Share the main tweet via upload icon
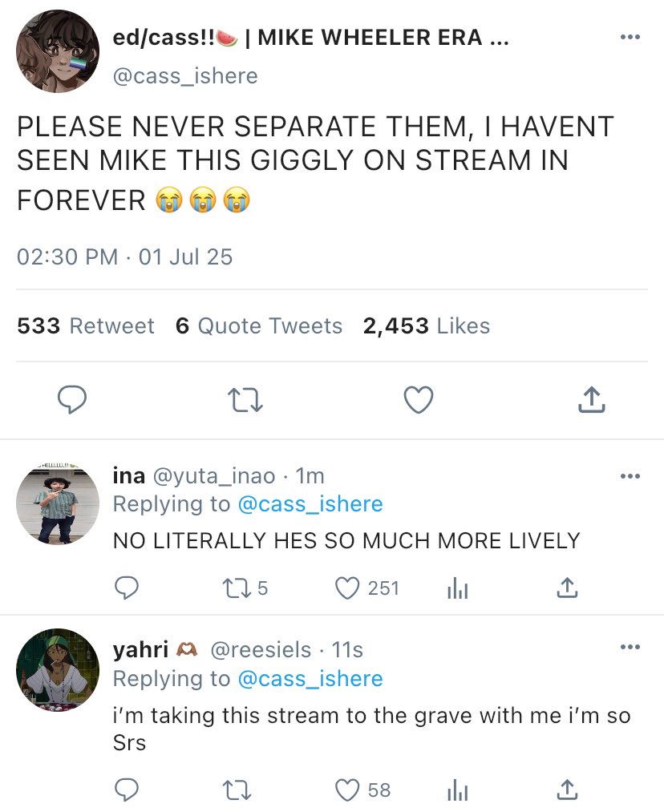This screenshot has height=812, width=664. (x=590, y=399)
